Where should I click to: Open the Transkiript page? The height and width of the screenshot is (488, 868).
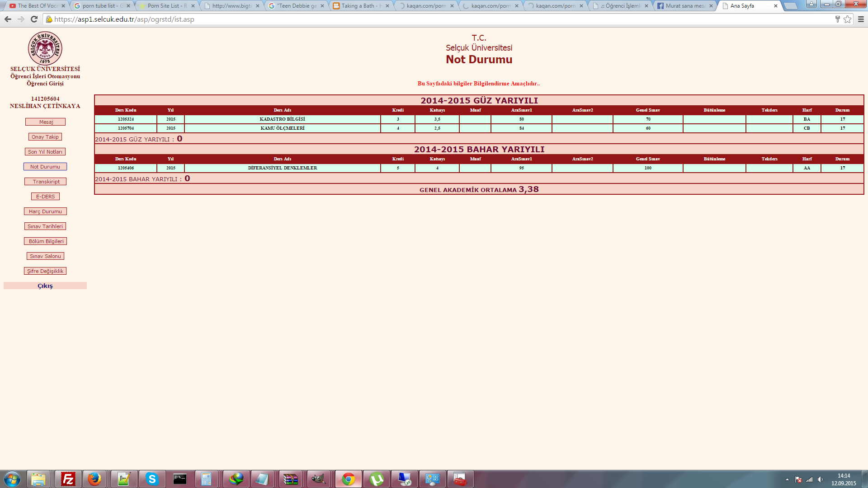pos(46,182)
